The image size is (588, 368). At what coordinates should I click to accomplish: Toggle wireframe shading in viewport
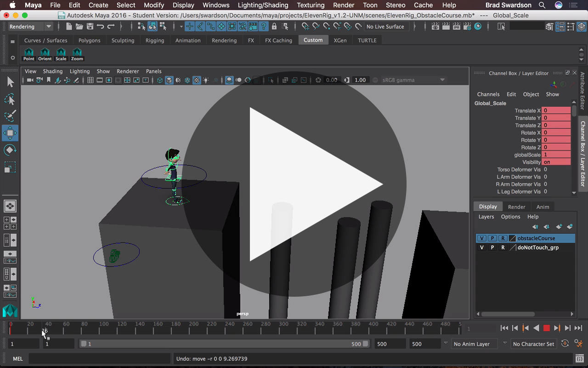pyautogui.click(x=160, y=80)
